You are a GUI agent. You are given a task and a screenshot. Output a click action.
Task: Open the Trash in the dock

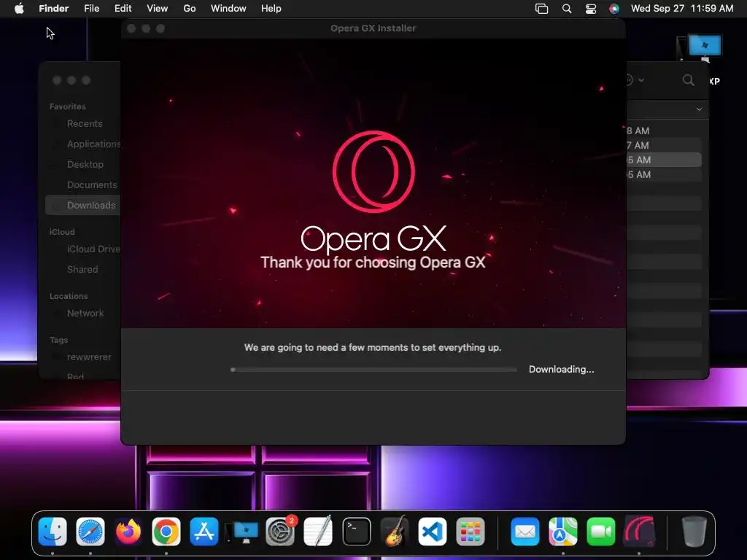(694, 531)
